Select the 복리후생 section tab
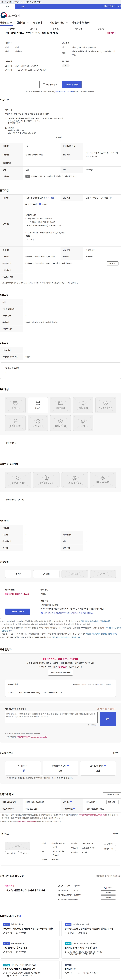The height and width of the screenshot is (980, 121). tap(79, 29)
